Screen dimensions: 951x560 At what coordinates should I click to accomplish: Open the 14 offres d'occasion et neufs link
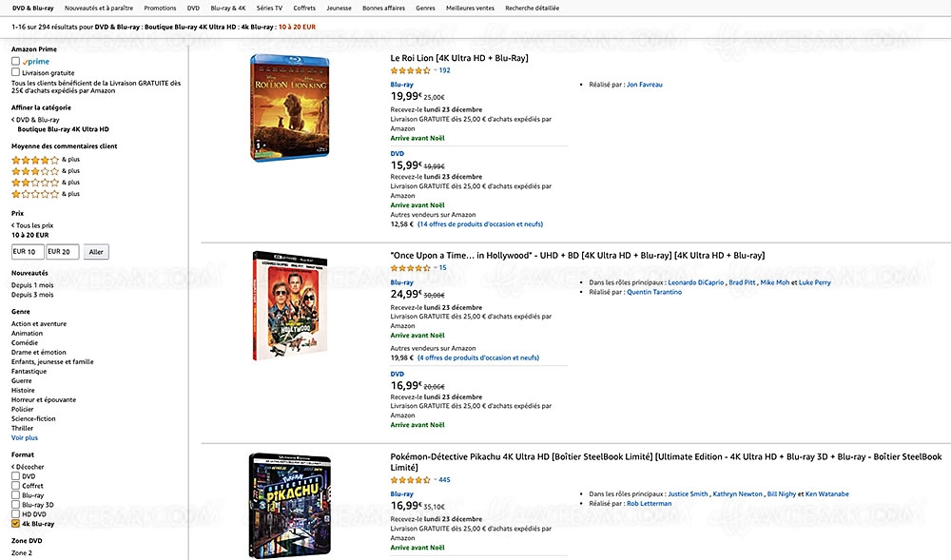(480, 223)
